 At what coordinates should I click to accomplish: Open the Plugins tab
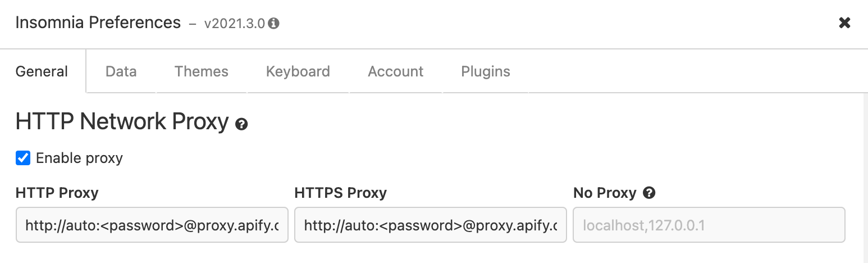pyautogui.click(x=486, y=71)
